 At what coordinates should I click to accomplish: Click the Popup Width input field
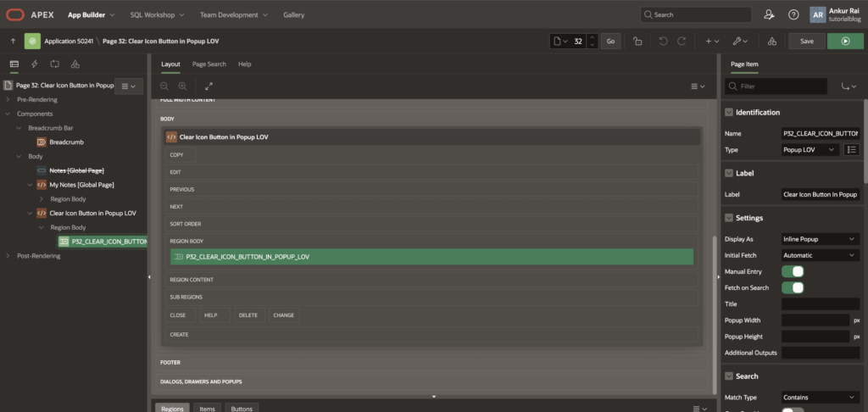coord(815,320)
